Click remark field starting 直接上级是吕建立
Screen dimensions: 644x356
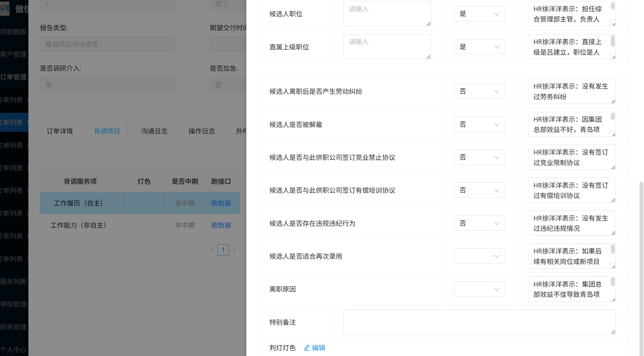(x=572, y=47)
